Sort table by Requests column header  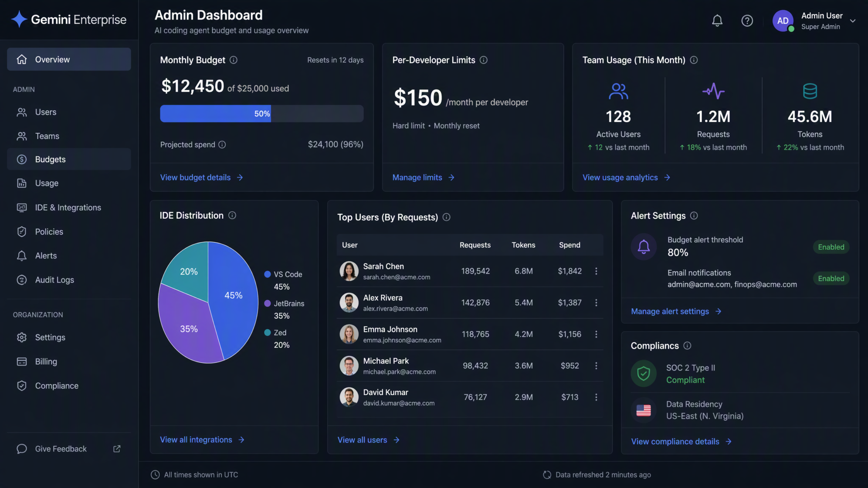[475, 245]
